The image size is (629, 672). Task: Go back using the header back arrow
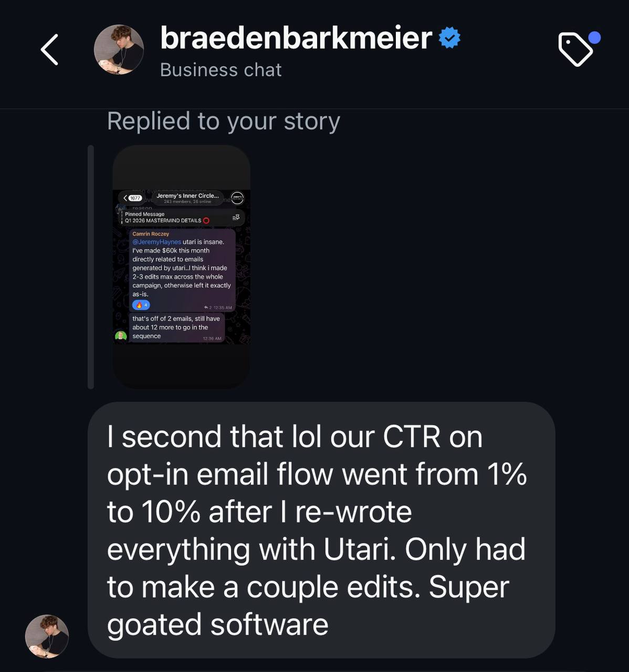[x=49, y=50]
